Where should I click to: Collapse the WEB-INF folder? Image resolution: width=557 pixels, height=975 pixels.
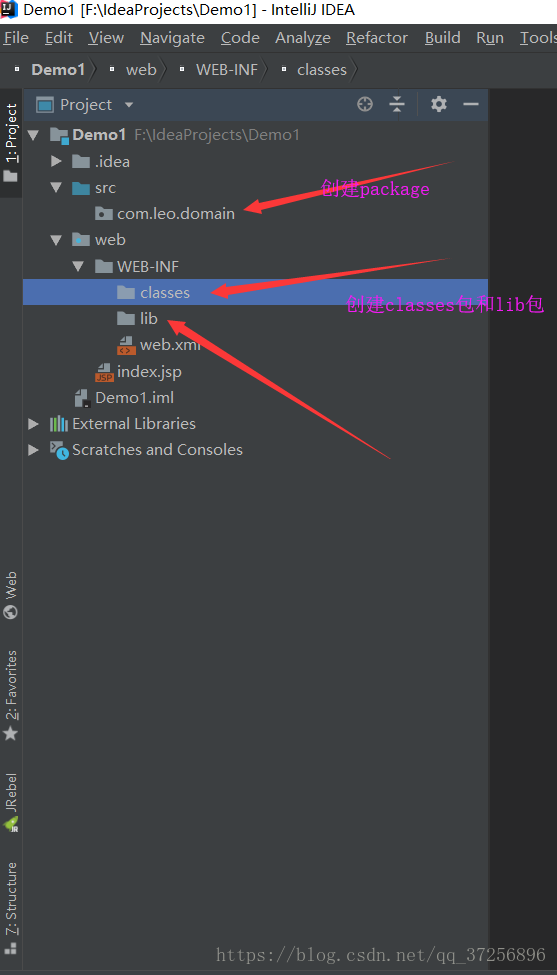click(x=78, y=266)
